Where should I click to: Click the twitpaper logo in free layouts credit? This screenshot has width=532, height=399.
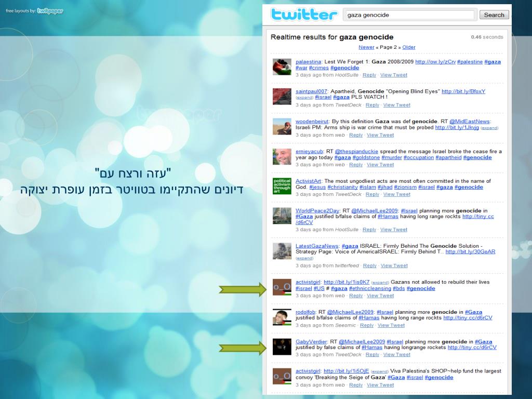pyautogui.click(x=50, y=11)
